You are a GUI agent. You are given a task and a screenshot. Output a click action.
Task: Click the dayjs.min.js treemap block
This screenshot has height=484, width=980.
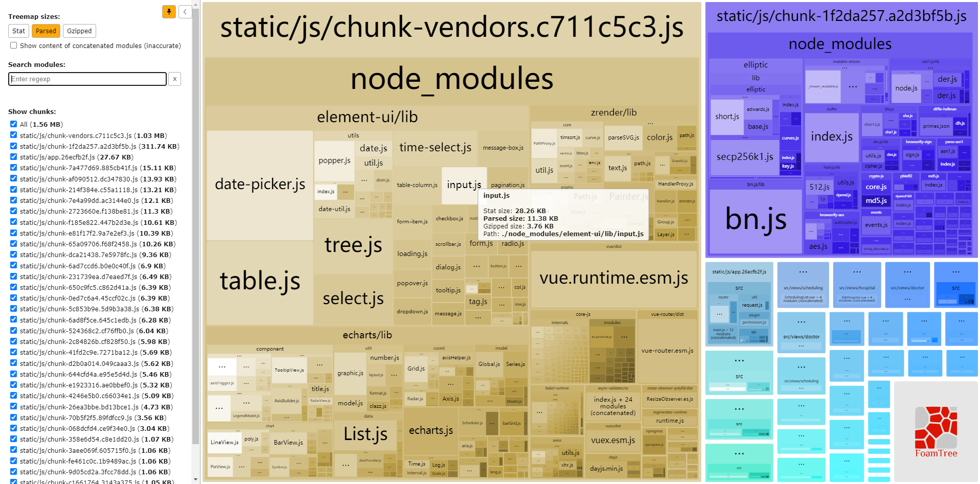[606, 469]
